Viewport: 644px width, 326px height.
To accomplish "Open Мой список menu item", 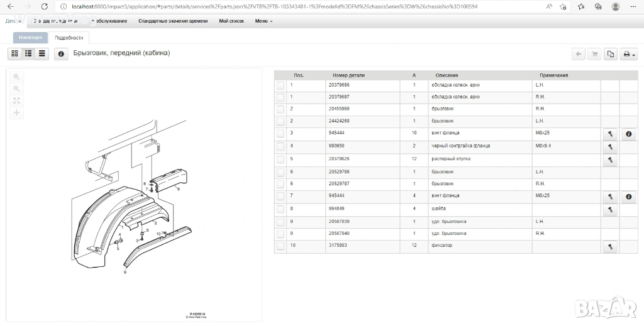I will [x=232, y=21].
